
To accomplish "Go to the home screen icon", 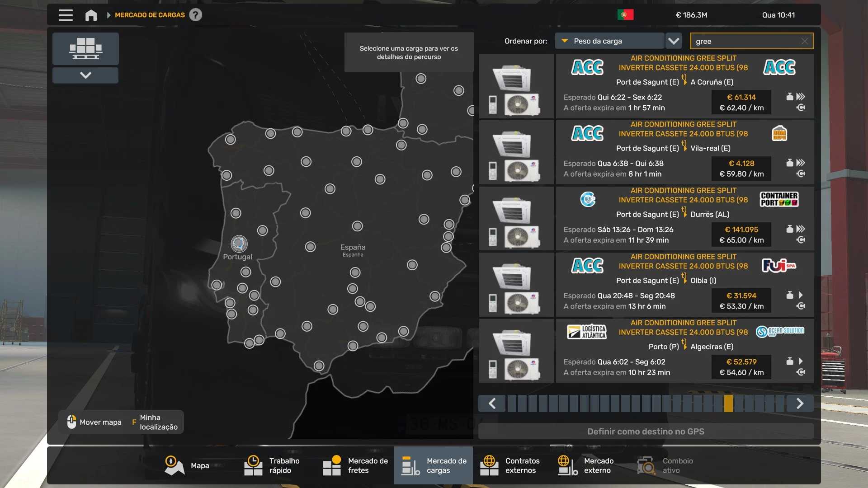I will (91, 15).
